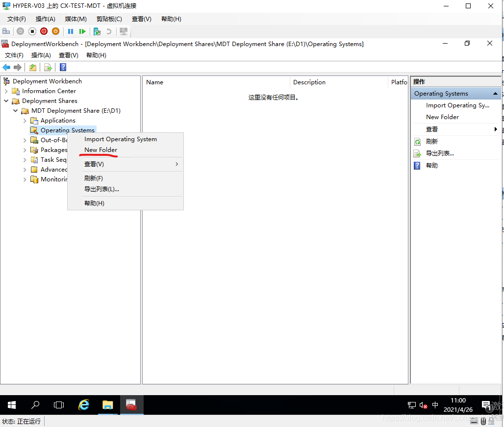The width and height of the screenshot is (504, 427).
Task: Click the refresh icon in Actions pane
Action: click(417, 142)
